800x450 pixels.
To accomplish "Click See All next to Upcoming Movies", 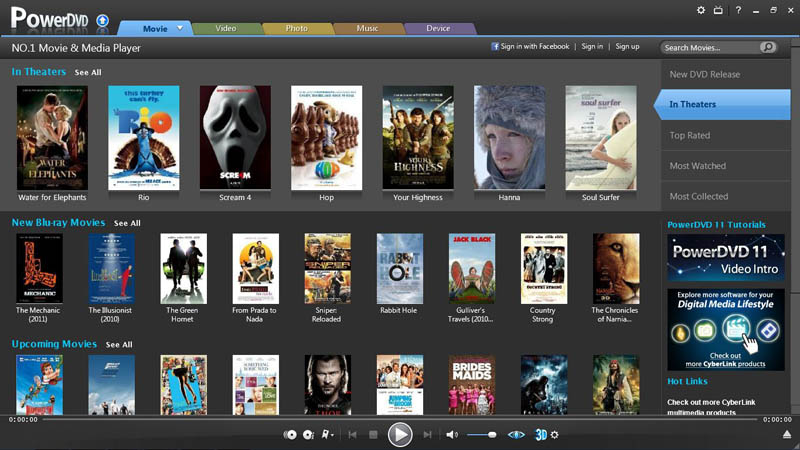I will (119, 345).
